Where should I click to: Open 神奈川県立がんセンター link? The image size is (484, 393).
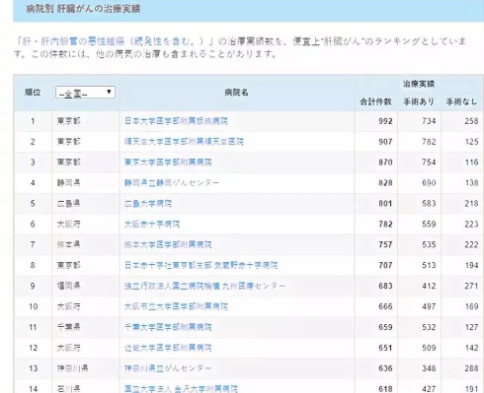(168, 368)
